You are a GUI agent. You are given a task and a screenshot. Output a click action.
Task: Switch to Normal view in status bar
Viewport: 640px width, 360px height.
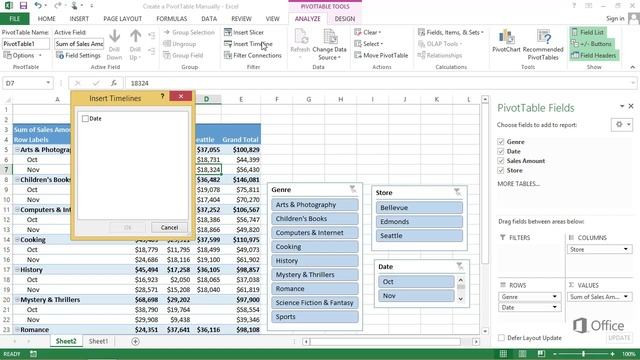point(503,353)
